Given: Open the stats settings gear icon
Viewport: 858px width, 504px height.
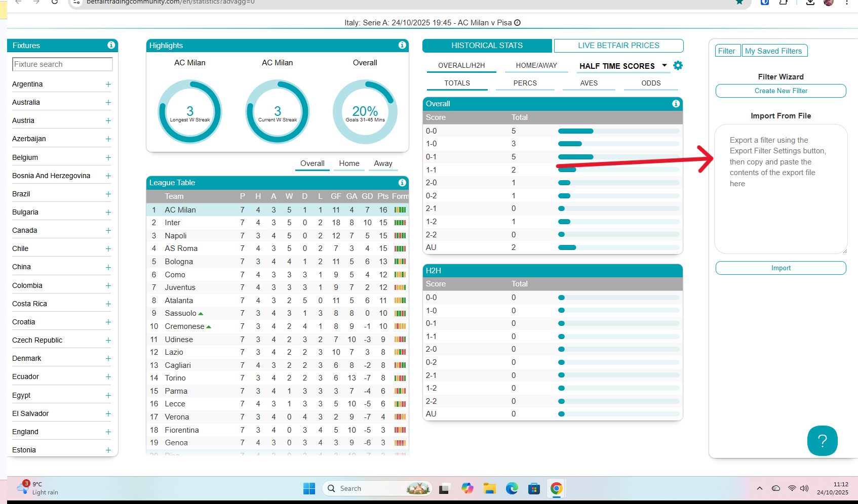Looking at the screenshot, I should click(678, 66).
